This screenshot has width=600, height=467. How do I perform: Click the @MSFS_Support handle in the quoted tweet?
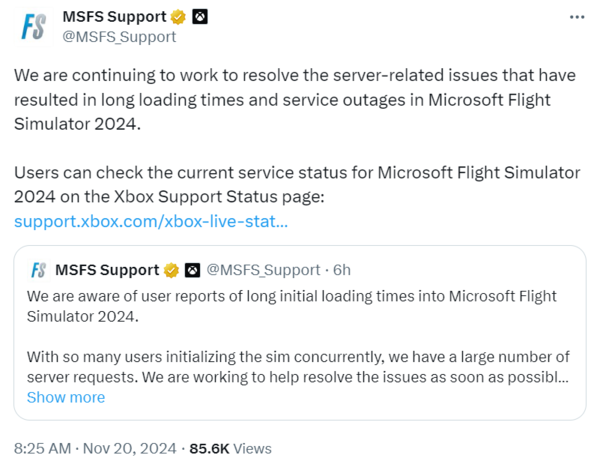click(x=262, y=270)
